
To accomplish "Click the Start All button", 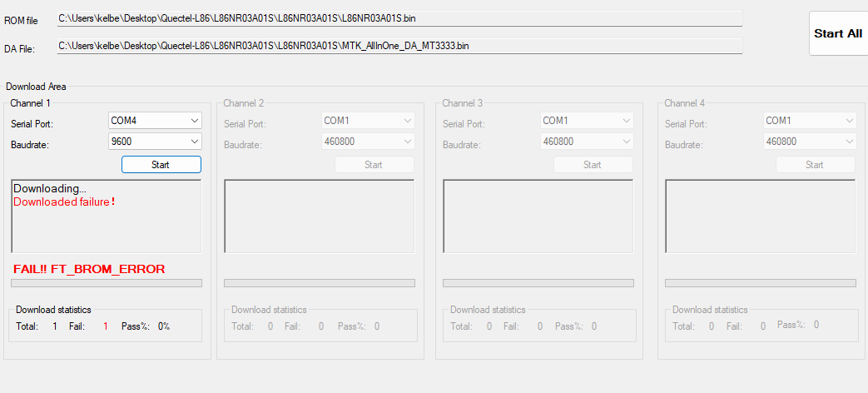I will [x=837, y=34].
